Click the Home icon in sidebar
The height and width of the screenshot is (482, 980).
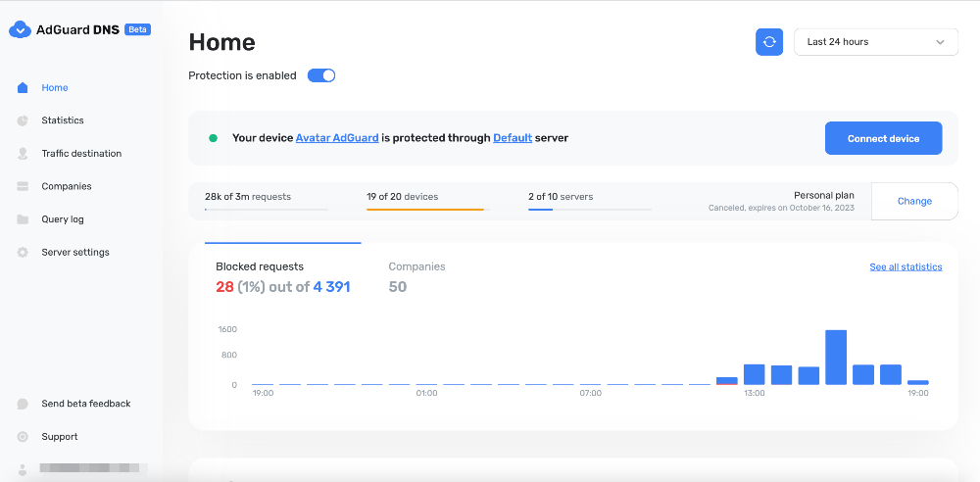[23, 88]
